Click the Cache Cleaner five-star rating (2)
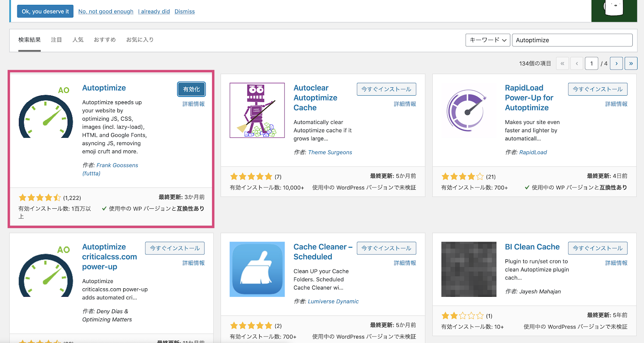 click(251, 326)
